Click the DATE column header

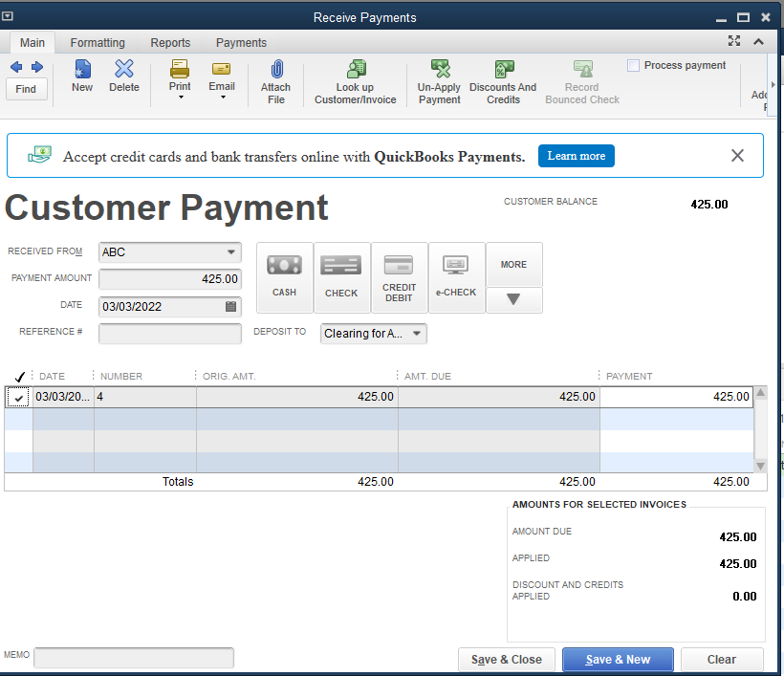[x=52, y=377]
